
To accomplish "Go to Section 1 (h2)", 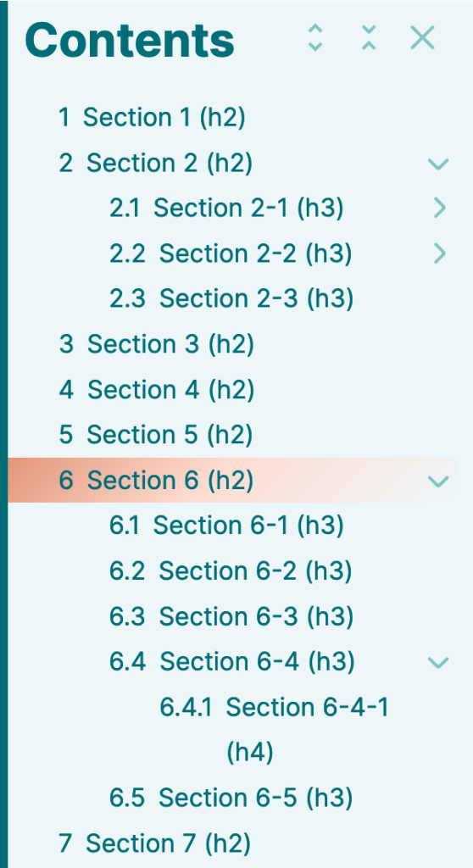I will pos(152,118).
